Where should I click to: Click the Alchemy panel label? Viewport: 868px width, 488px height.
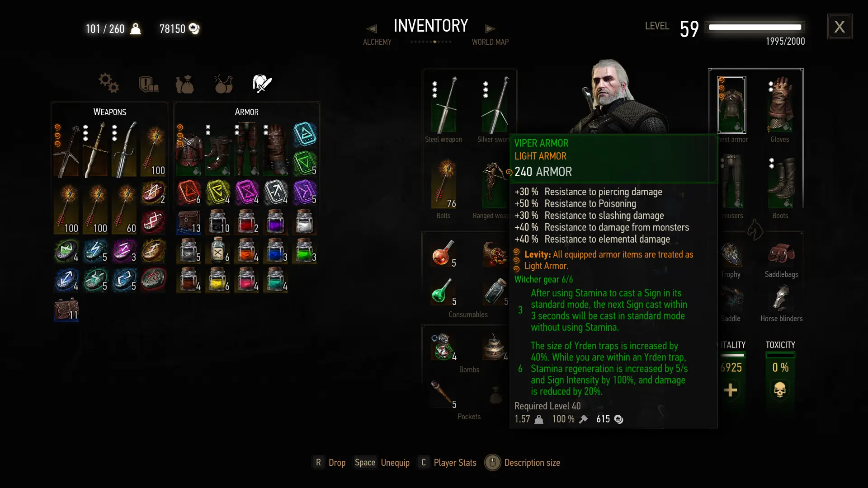click(x=377, y=42)
